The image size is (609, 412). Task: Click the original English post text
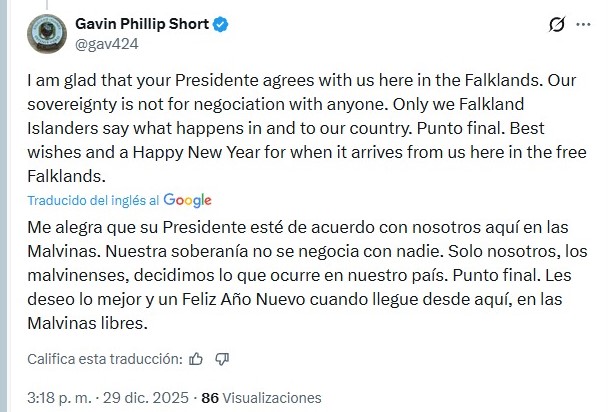[x=300, y=128]
